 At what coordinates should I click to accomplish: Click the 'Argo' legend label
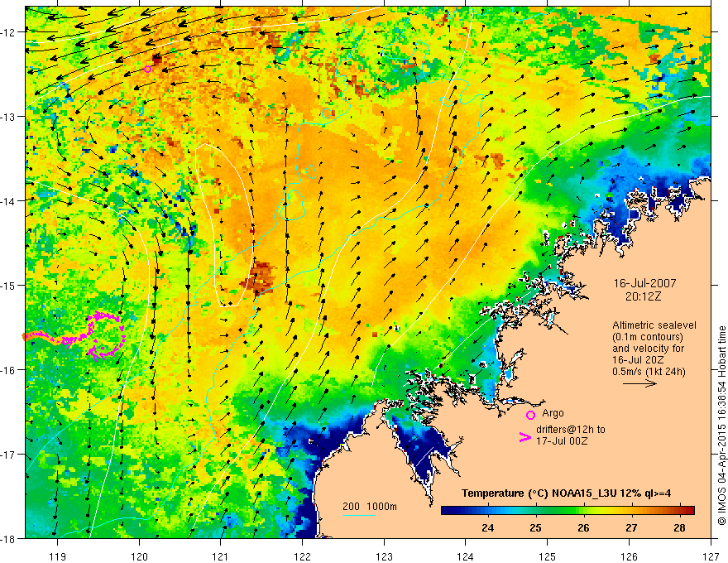pyautogui.click(x=553, y=413)
